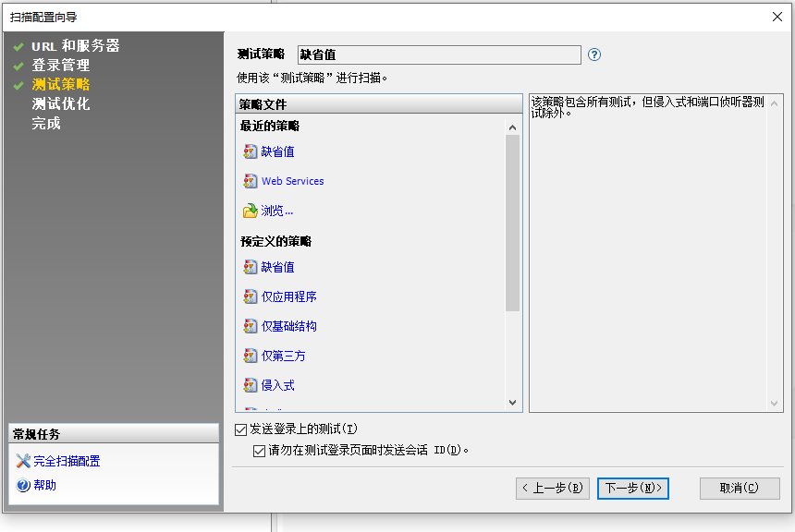Switch to the 登录管理 step
Image resolution: width=795 pixels, height=532 pixels.
tap(54, 65)
